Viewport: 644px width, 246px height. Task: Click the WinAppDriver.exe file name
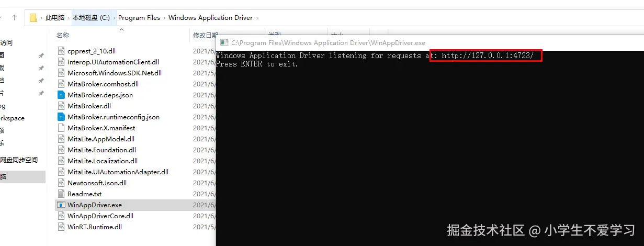pos(95,205)
